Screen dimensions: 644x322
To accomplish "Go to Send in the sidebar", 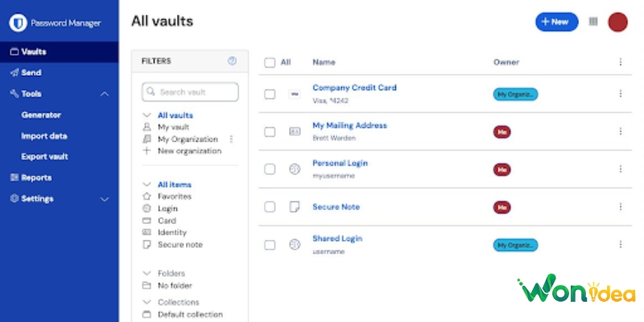I will pyautogui.click(x=31, y=72).
